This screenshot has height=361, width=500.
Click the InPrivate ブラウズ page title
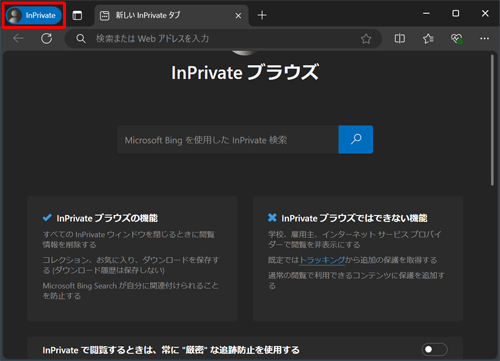pyautogui.click(x=245, y=72)
